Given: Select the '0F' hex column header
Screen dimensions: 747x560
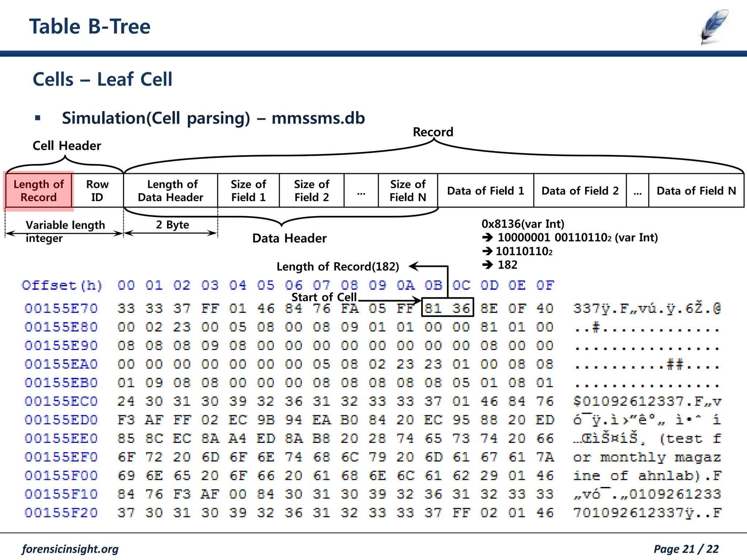Looking at the screenshot, I should [545, 285].
